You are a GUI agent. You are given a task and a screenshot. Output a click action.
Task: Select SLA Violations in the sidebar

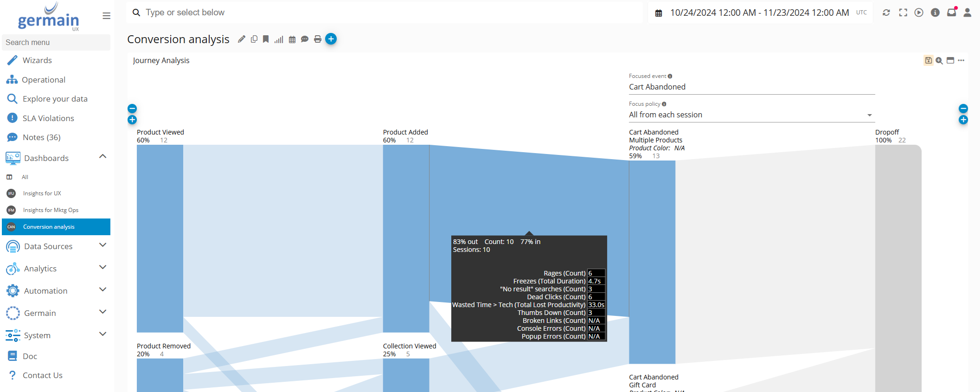48,118
